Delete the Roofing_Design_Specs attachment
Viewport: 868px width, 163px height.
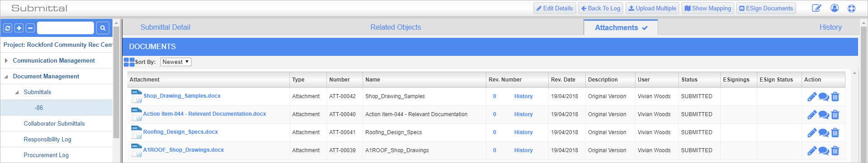pyautogui.click(x=835, y=132)
